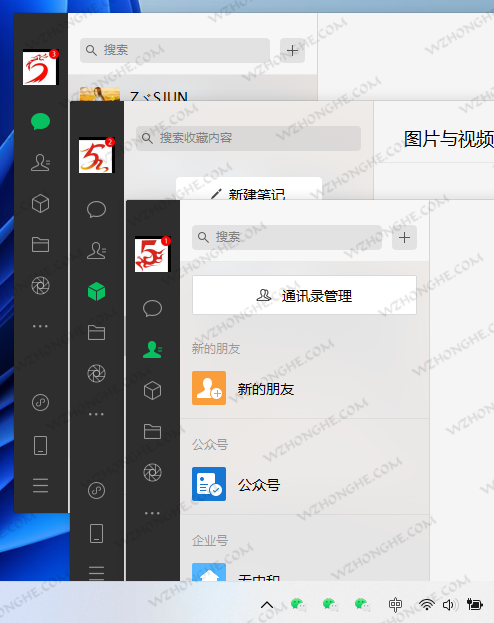This screenshot has width=494, height=623.
Task: Open Favorites cube icon in front window
Action: [x=153, y=391]
